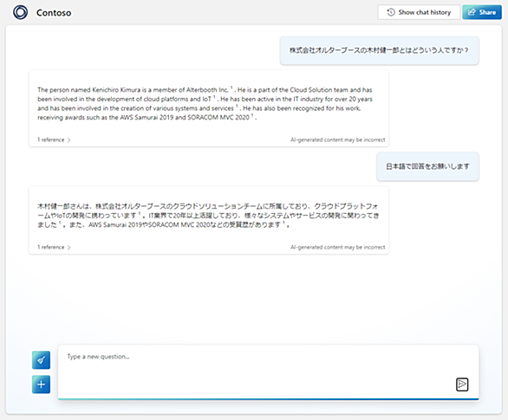Screen dimensions: 508x420
Task: Click the clear chat broom icon
Action: [x=41, y=360]
